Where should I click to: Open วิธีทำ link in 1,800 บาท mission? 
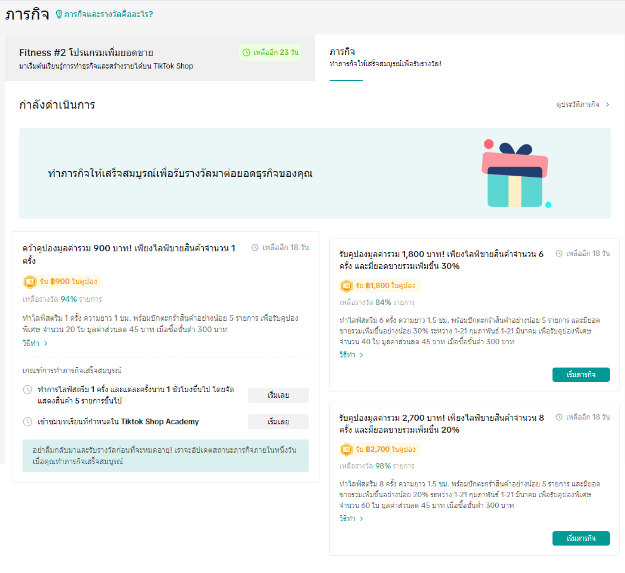click(347, 355)
